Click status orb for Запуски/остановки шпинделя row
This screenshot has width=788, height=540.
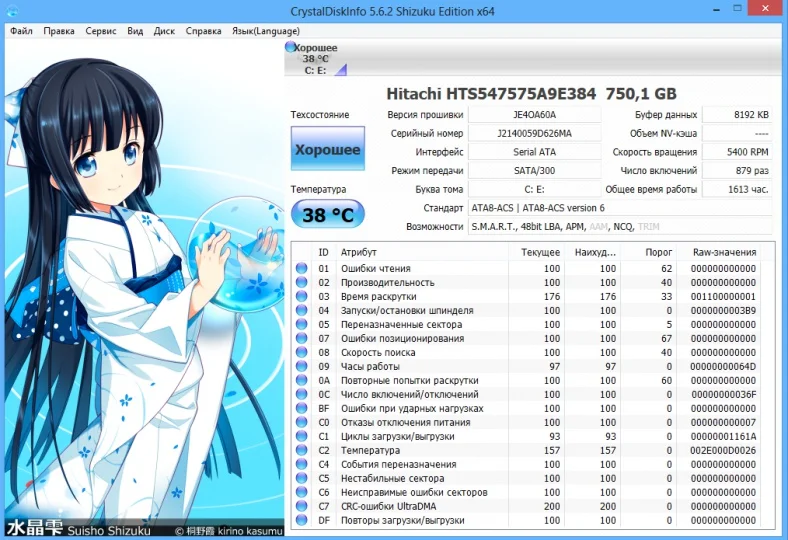point(302,310)
